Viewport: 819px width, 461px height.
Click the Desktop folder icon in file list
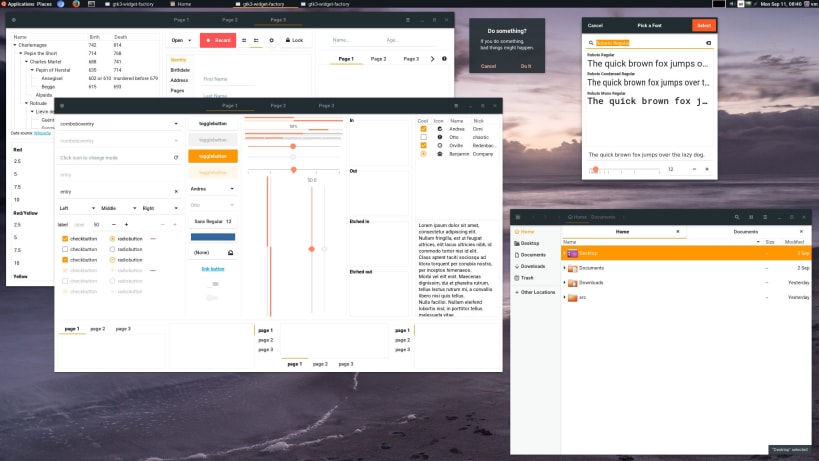point(572,253)
